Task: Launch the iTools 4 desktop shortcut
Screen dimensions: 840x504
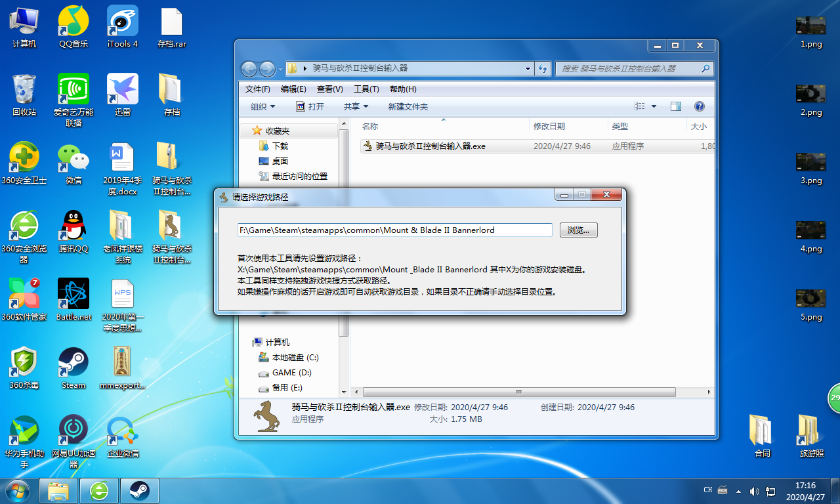Action: tap(123, 27)
